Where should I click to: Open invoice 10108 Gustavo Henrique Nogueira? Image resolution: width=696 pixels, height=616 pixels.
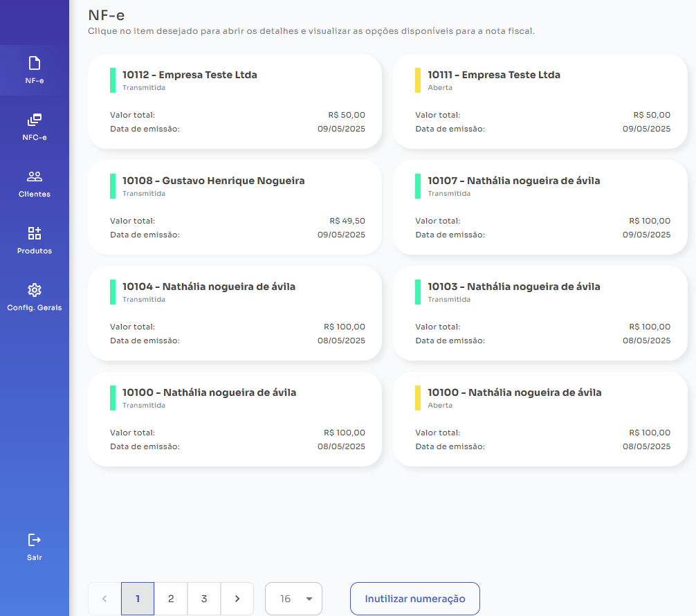tap(235, 208)
